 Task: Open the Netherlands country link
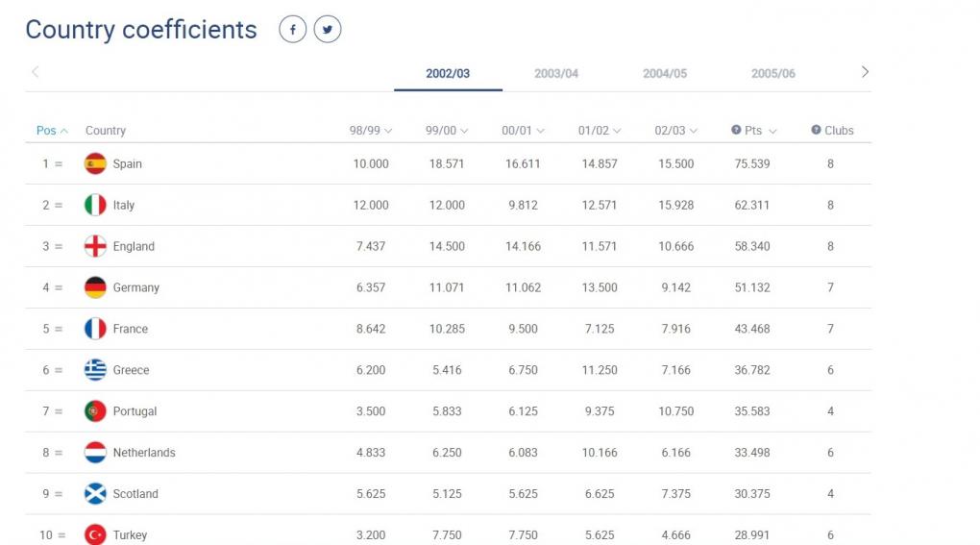[144, 453]
